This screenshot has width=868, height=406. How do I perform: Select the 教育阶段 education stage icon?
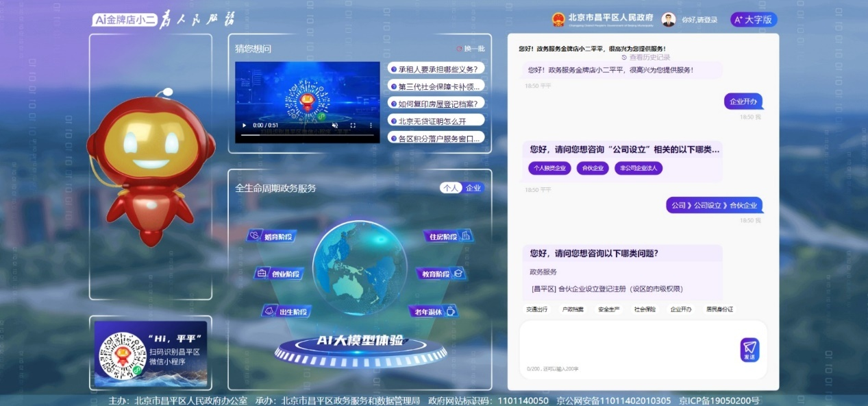(x=441, y=274)
